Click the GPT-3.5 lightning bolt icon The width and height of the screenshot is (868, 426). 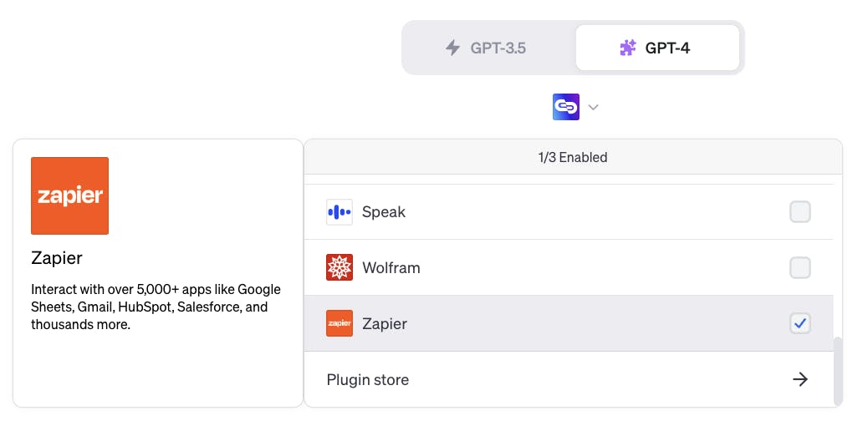[x=453, y=48]
